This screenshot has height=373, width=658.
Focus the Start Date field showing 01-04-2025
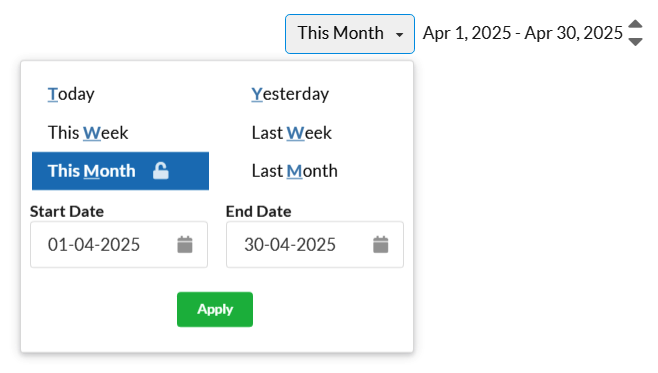coord(119,245)
